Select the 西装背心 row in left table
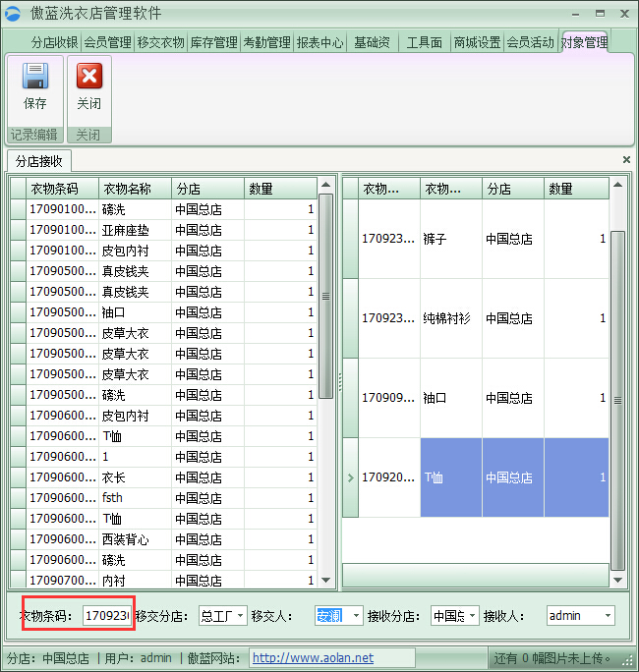The height and width of the screenshot is (672, 639). (x=163, y=539)
